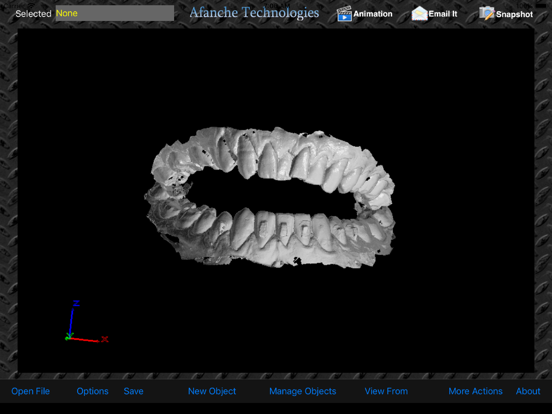
Task: Click Save in the bottom toolbar
Action: tap(133, 391)
